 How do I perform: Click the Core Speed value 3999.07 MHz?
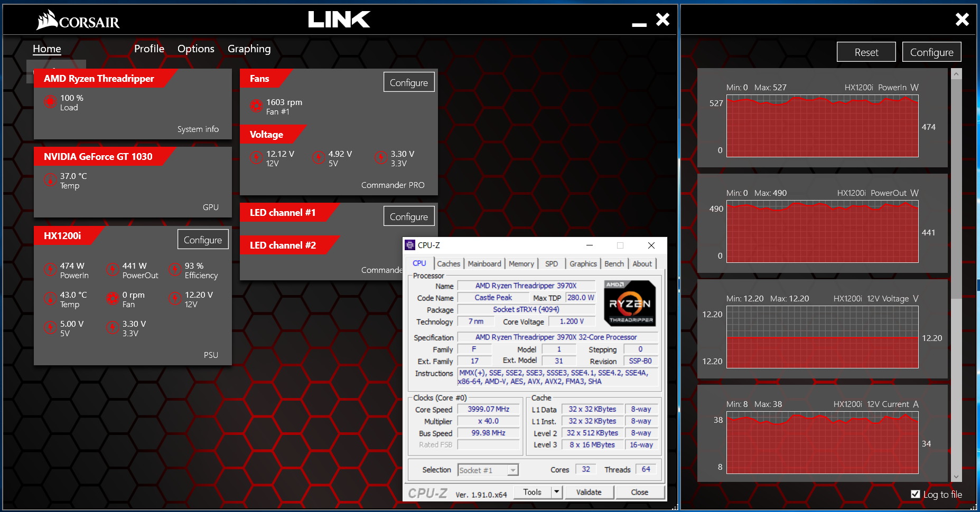488,409
